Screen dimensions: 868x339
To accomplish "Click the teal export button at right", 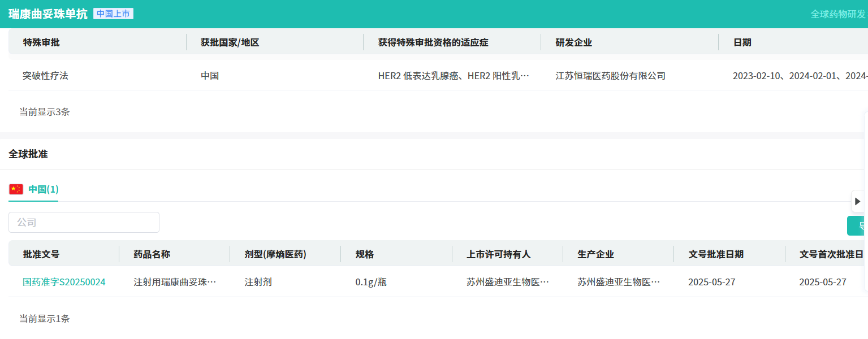I will [x=857, y=226].
